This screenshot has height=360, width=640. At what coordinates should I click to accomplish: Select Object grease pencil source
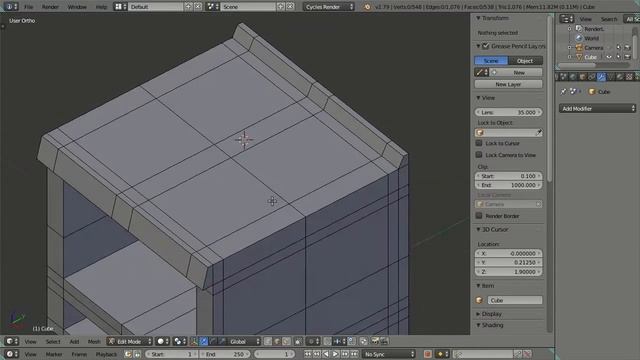click(525, 61)
